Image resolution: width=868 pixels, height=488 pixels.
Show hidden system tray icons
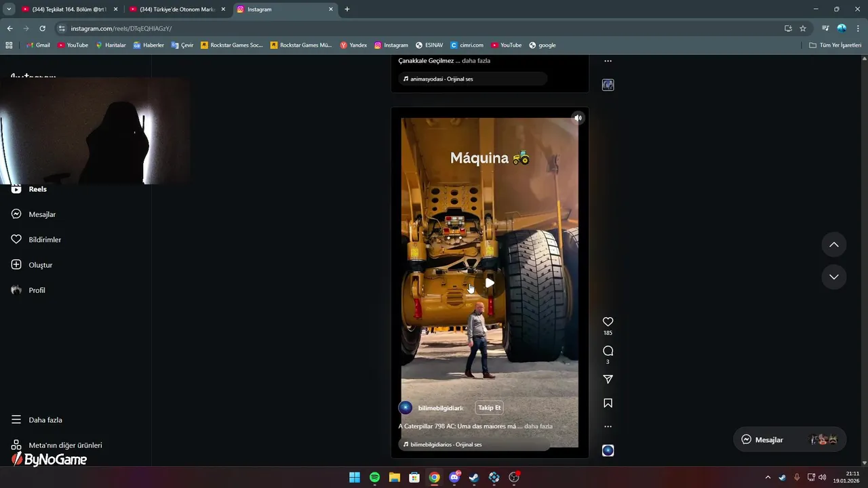coord(768,477)
